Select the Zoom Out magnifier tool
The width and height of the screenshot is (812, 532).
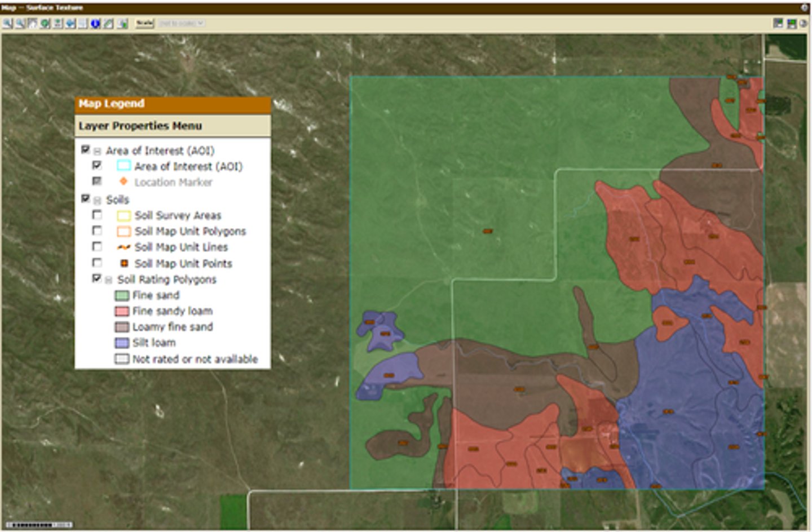20,23
